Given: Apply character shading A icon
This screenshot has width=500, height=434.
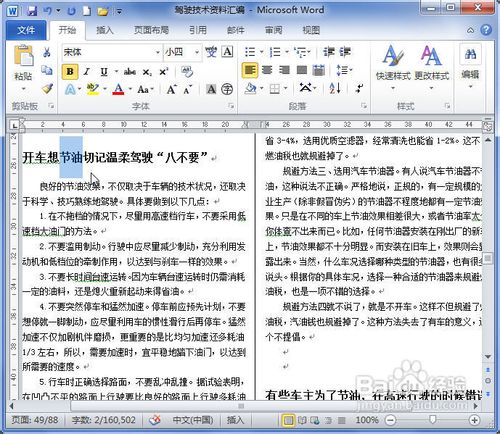Looking at the screenshot, I should 211,89.
